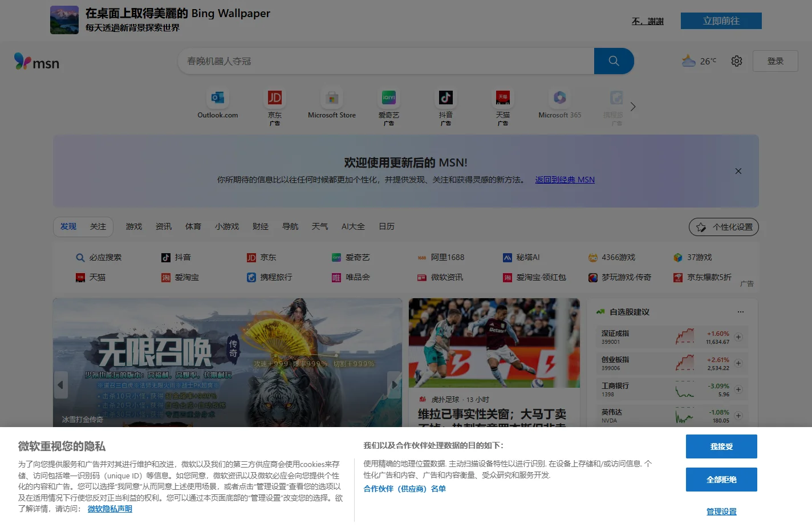Open the settings gear icon
This screenshot has width=812, height=532.
[737, 61]
